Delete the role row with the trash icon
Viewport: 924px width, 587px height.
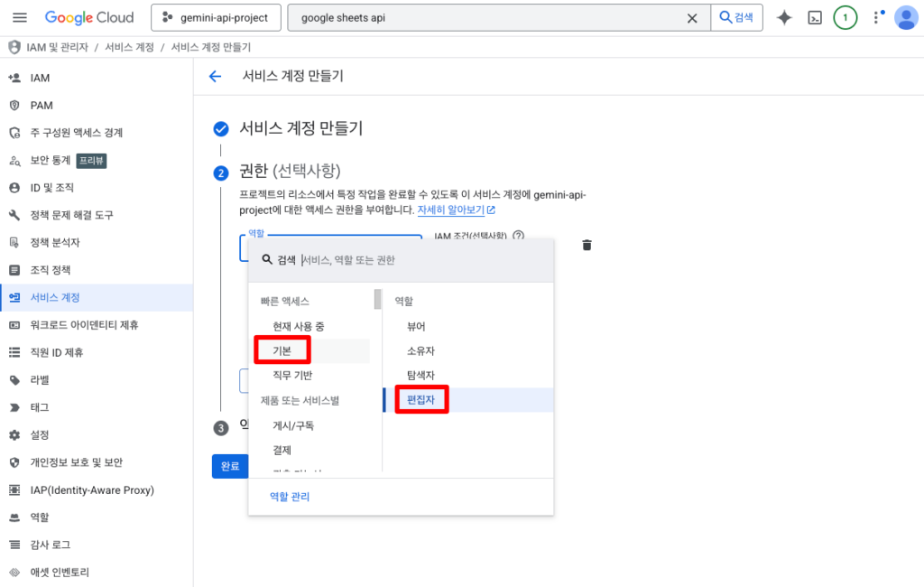[587, 245]
